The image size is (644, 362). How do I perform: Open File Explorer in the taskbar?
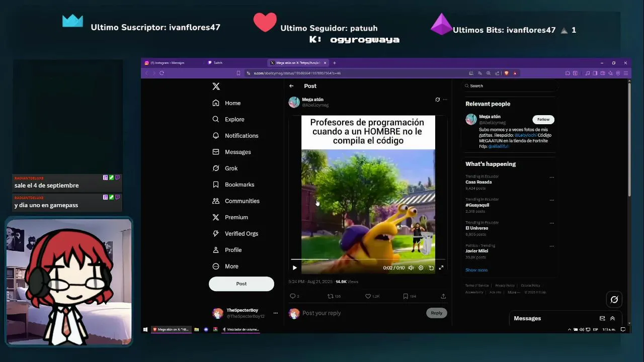pyautogui.click(x=196, y=330)
